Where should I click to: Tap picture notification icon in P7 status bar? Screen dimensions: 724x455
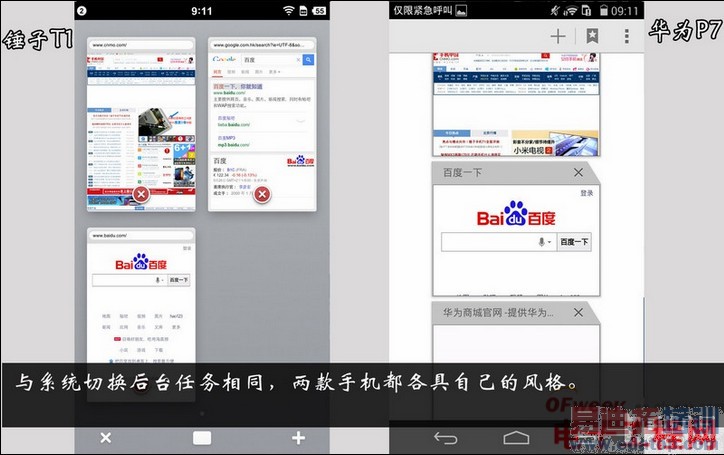[x=461, y=11]
